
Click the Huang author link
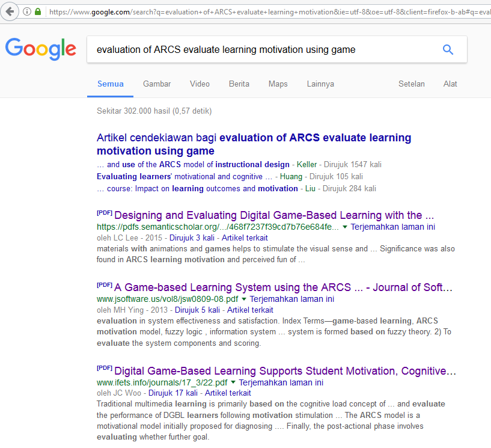[x=291, y=176]
